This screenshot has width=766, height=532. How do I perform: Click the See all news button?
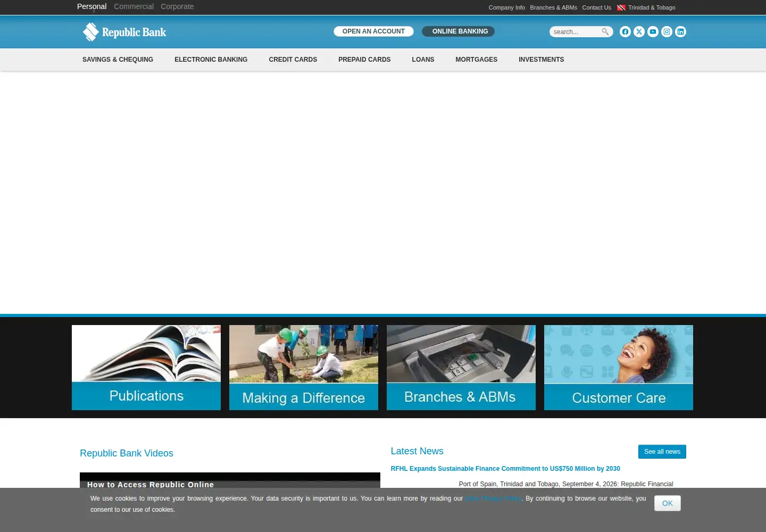pyautogui.click(x=662, y=452)
